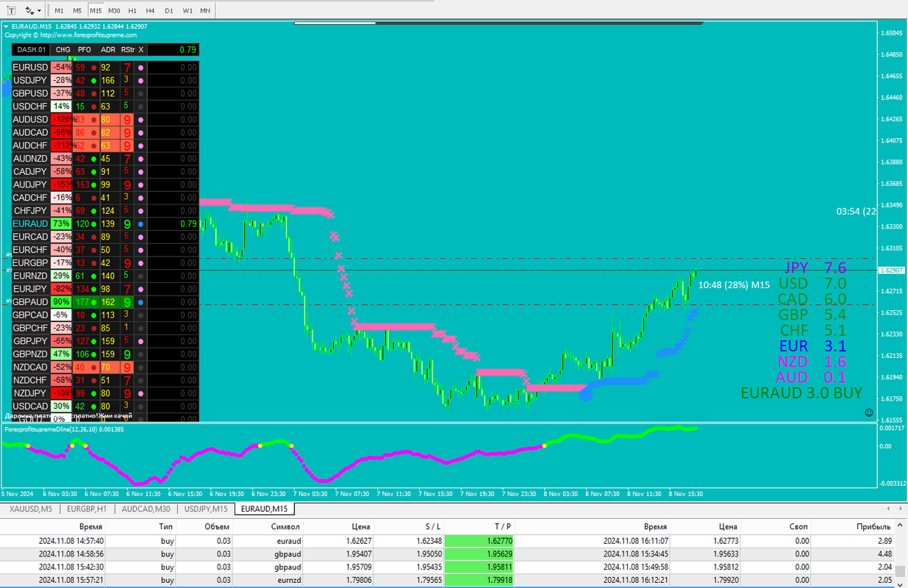Switch chart to M5 timeframe

pyautogui.click(x=77, y=11)
